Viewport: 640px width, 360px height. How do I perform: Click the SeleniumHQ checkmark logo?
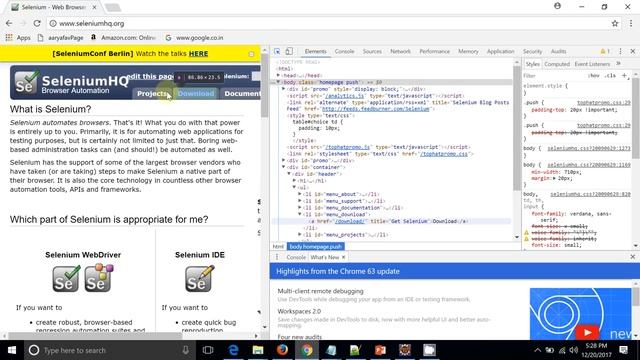[27, 82]
